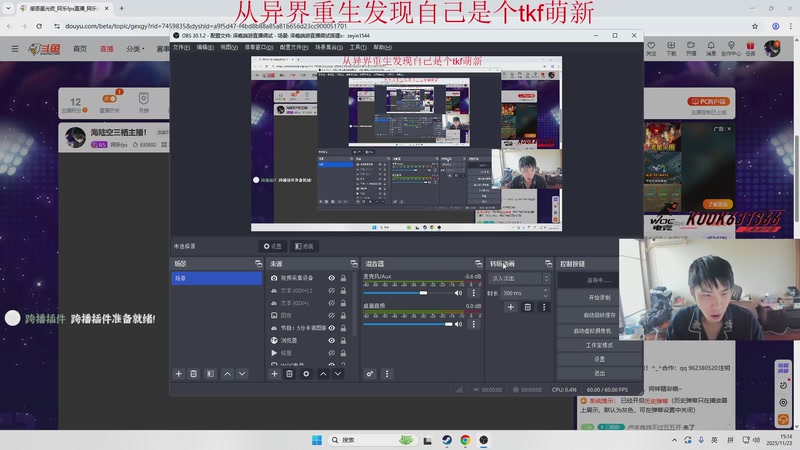Viewport: 800px width, 450px height.
Task: Show the 文本 (GDI+) 2 source
Action: 332,291
